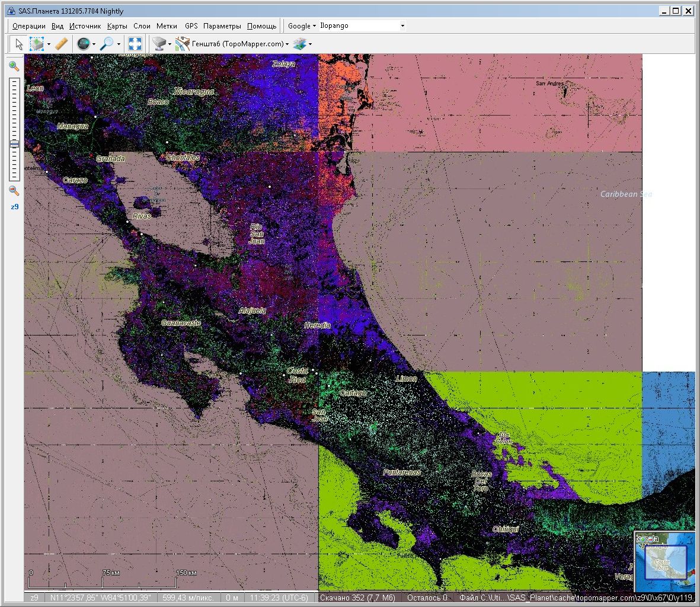Open the Параметры menu
The image size is (700, 607).
pos(222,26)
